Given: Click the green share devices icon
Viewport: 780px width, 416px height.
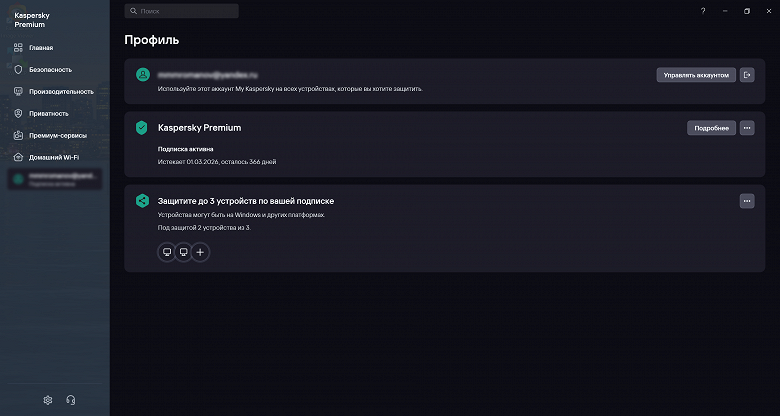Looking at the screenshot, I should coord(142,201).
